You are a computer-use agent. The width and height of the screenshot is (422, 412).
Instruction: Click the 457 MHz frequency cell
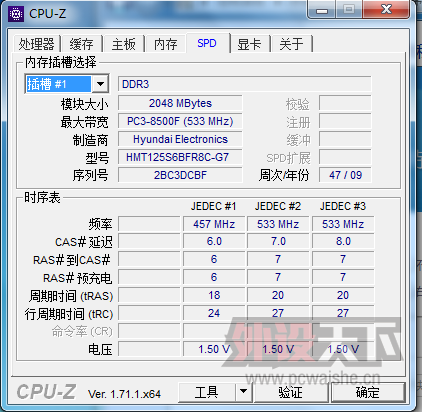coord(214,224)
